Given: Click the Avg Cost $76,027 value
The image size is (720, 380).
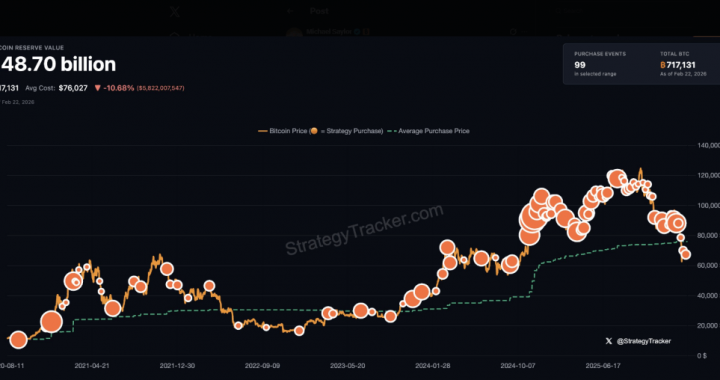Looking at the screenshot, I should tap(73, 88).
